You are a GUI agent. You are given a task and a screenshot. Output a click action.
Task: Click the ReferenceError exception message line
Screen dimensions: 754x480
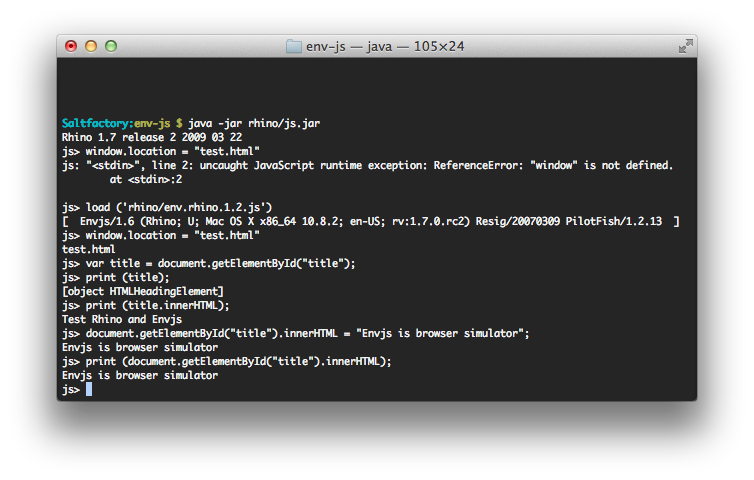(367, 165)
